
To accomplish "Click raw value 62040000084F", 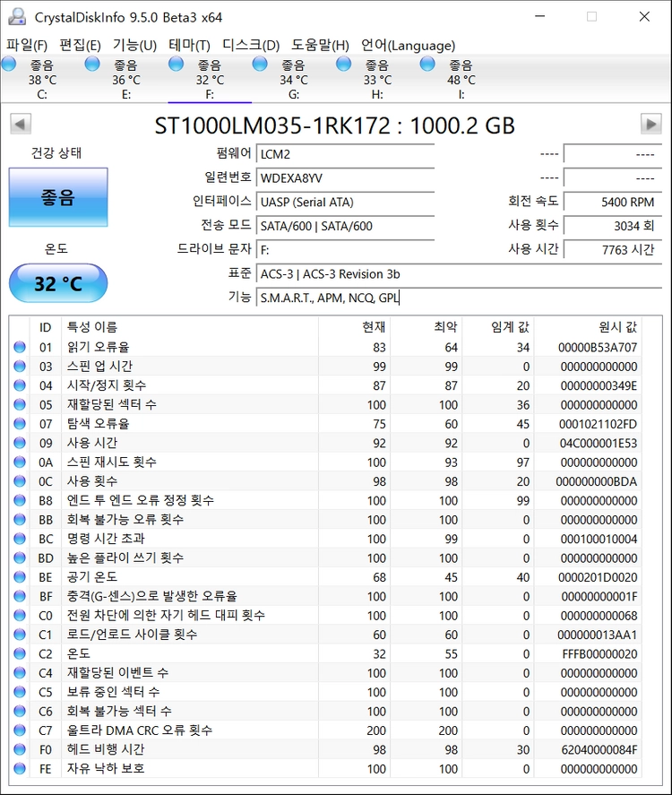I will coord(598,749).
